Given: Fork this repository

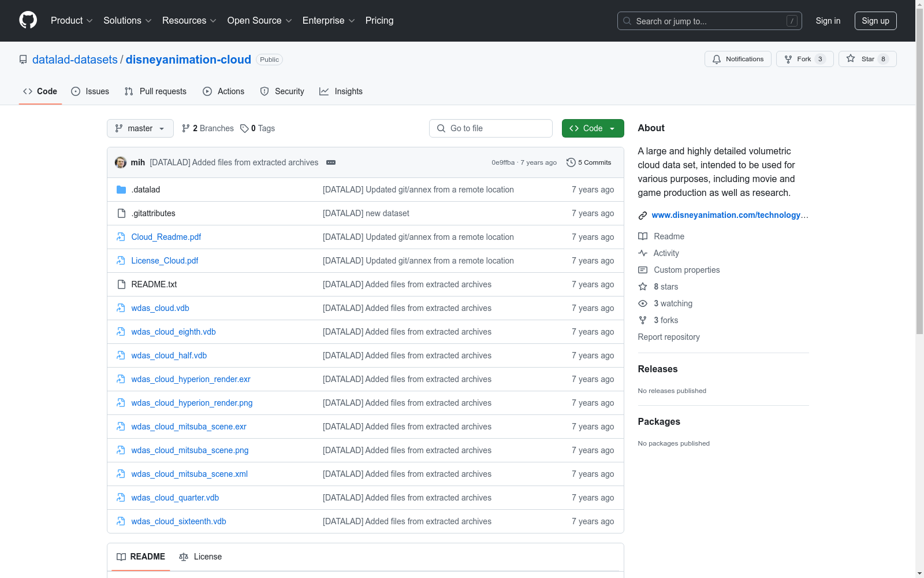Looking at the screenshot, I should click(x=805, y=59).
